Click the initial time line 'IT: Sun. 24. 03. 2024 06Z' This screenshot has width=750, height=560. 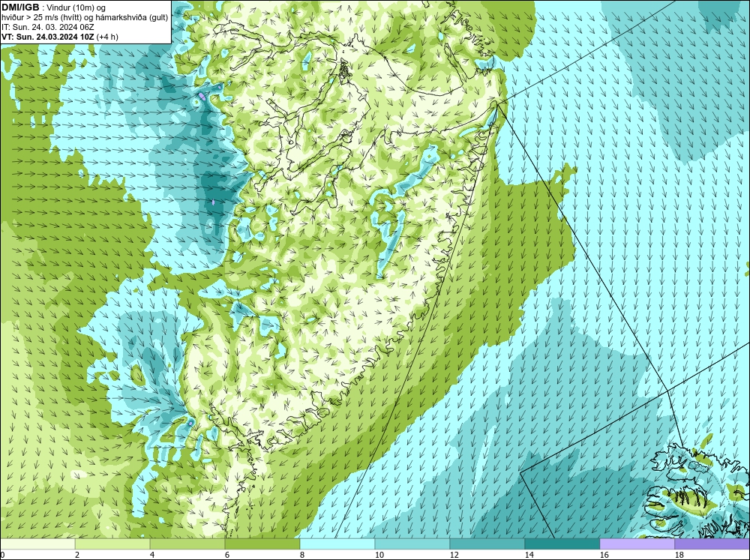point(47,27)
